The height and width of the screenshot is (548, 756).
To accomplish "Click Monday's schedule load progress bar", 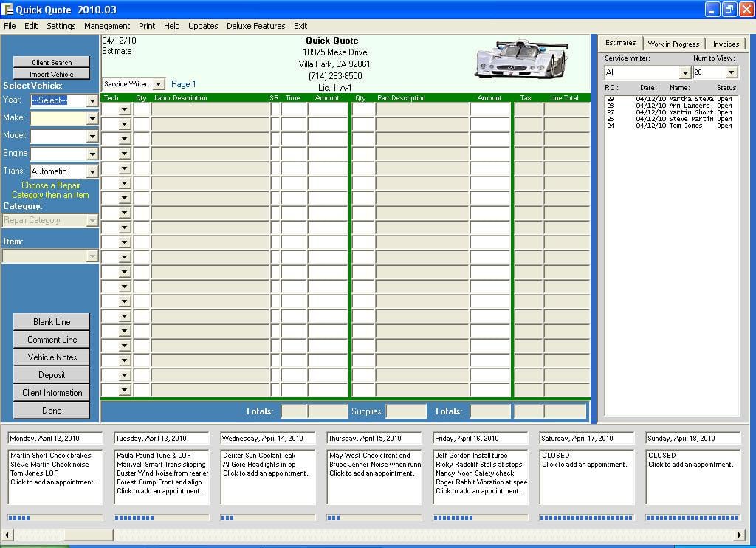I will (x=55, y=518).
